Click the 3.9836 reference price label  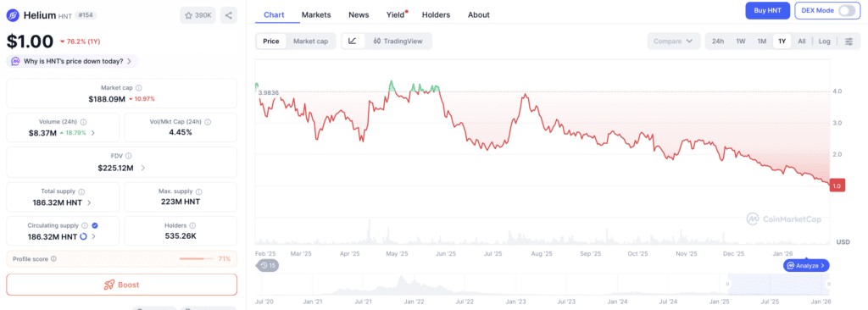tap(268, 93)
